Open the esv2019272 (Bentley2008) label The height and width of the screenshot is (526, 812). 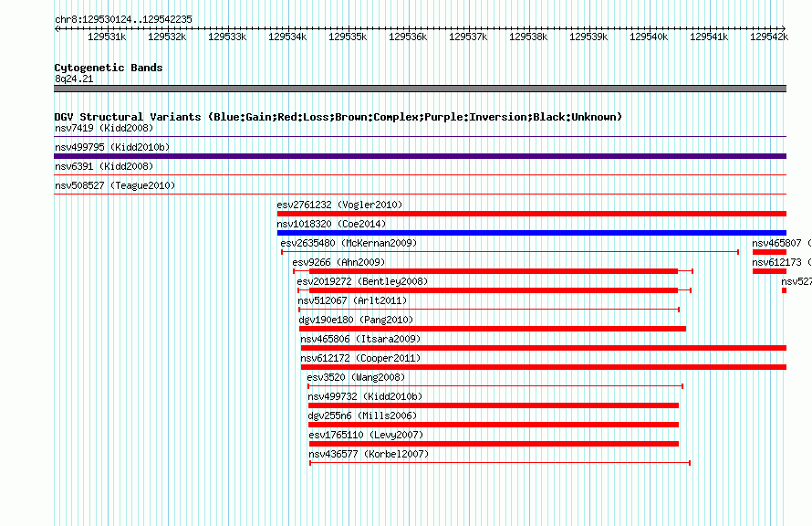coord(362,281)
